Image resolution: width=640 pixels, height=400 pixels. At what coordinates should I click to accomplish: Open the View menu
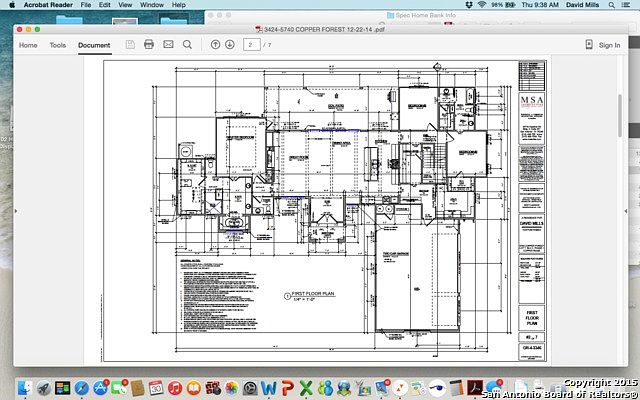pyautogui.click(x=125, y=5)
